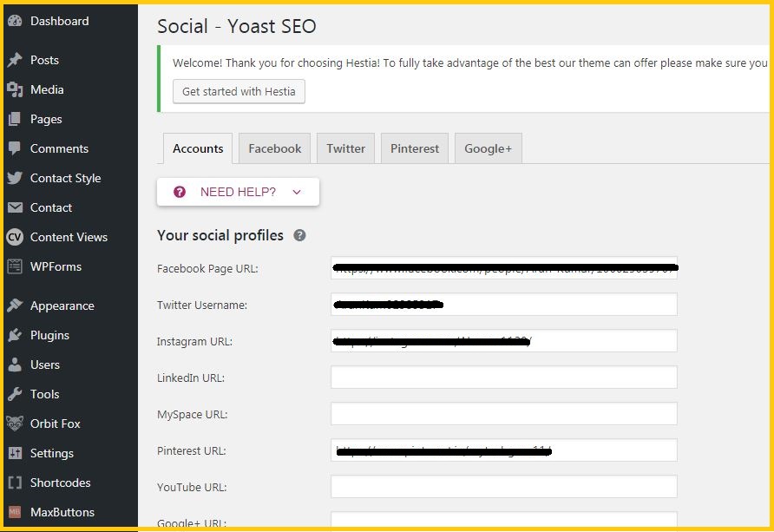Click the NEED HELP? label

click(238, 192)
